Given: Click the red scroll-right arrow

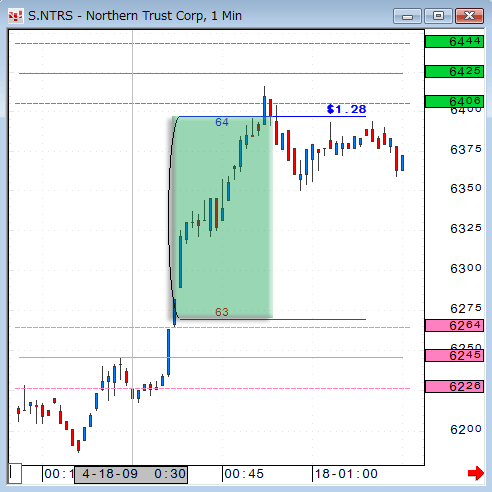Looking at the screenshot, I should [x=476, y=473].
